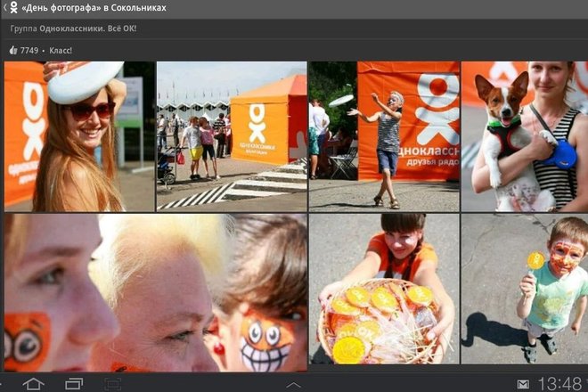Open photo of woman in white hat
588x392 pixels.
(79, 136)
